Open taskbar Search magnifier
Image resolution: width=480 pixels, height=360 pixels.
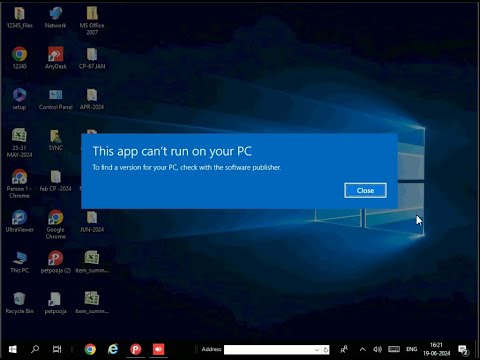tap(35, 349)
